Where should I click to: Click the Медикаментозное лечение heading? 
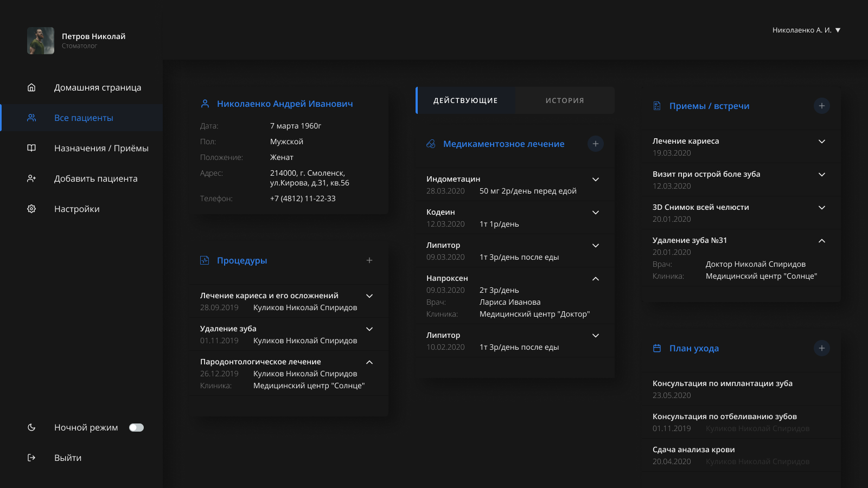click(x=503, y=144)
